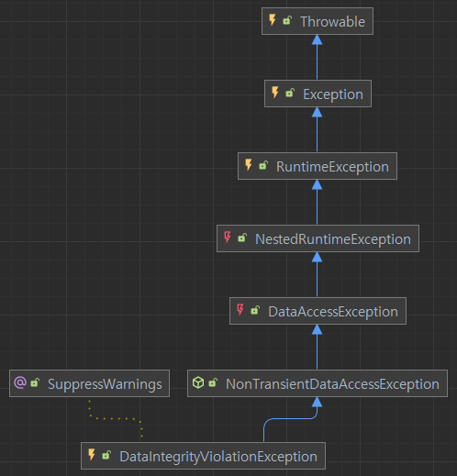457x476 pixels.
Task: Select arrow from NestedRuntimeException to RuntimeException
Action: point(318,203)
